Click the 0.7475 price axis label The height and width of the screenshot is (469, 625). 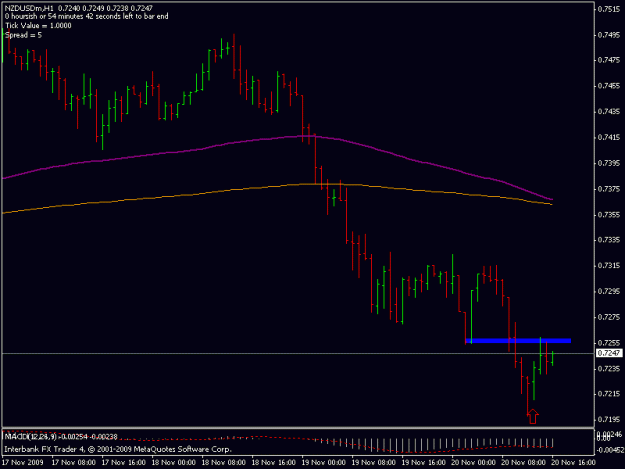pyautogui.click(x=609, y=60)
